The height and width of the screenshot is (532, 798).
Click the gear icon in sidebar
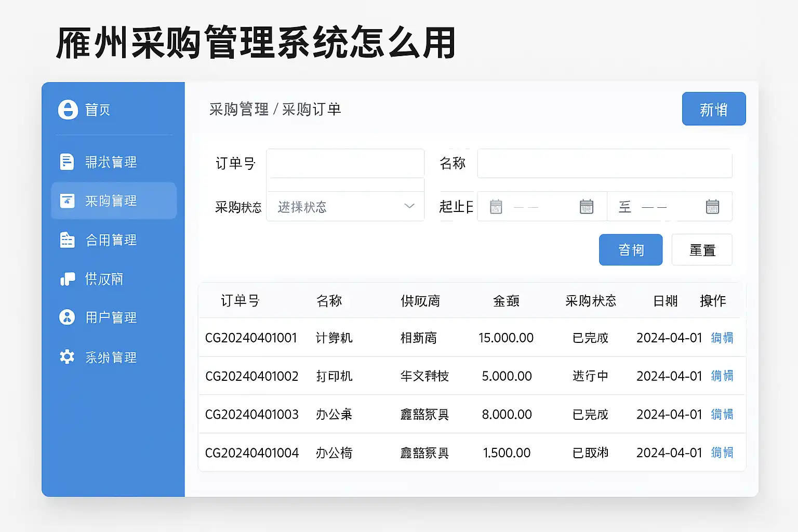coord(67,356)
